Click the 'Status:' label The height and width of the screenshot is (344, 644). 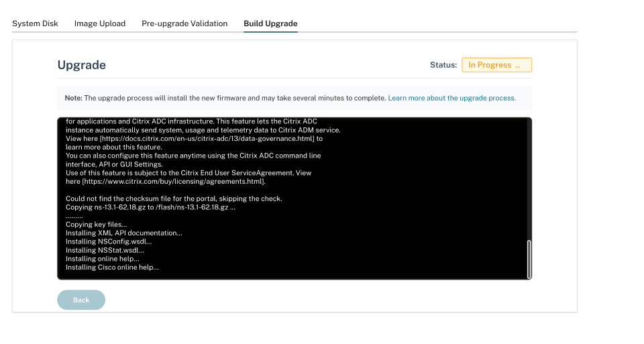coord(443,65)
